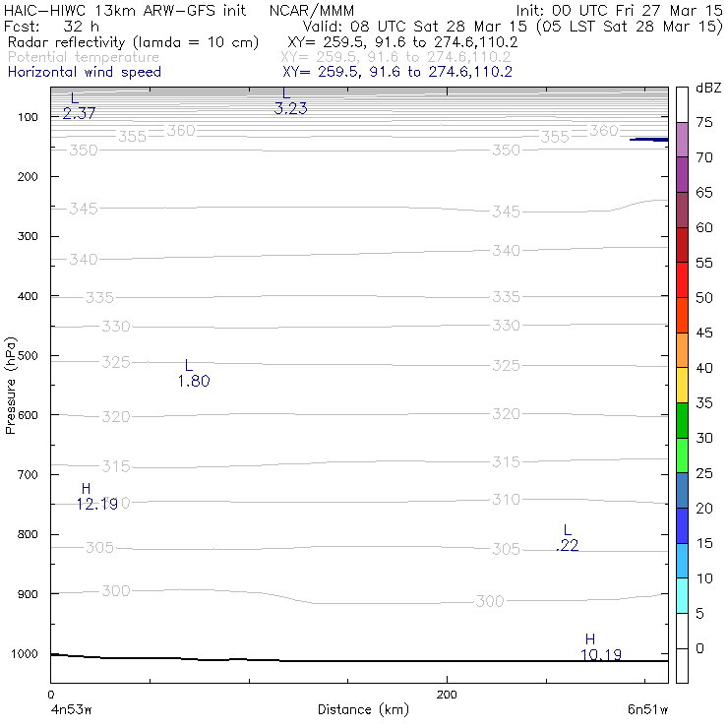Select the 800 hPa tick label
728x728 pixels.
pos(28,534)
